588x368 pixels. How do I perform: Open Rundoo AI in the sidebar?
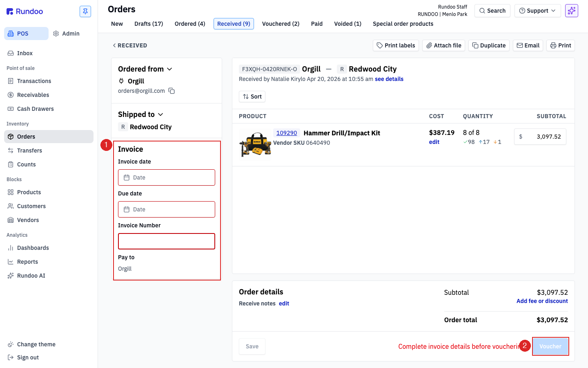pos(49,276)
